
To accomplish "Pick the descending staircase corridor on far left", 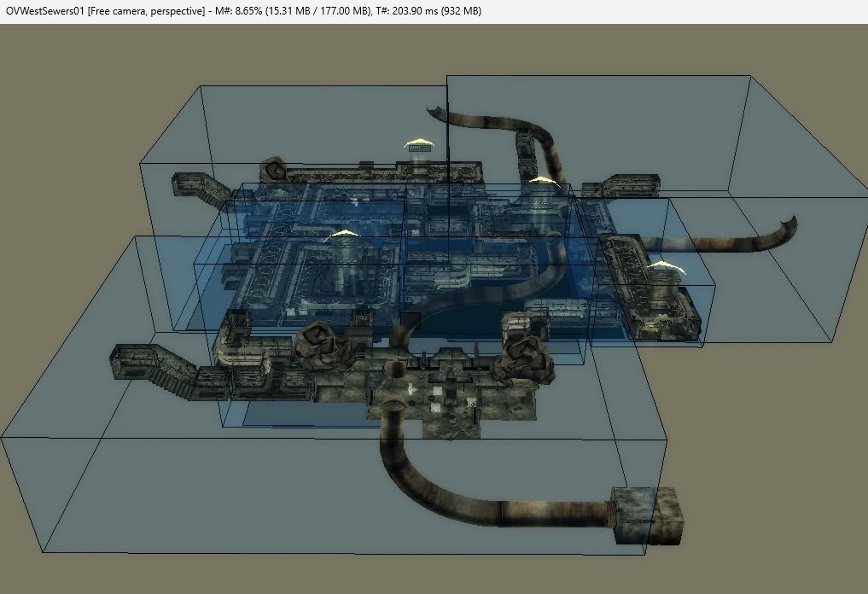I will point(154,368).
